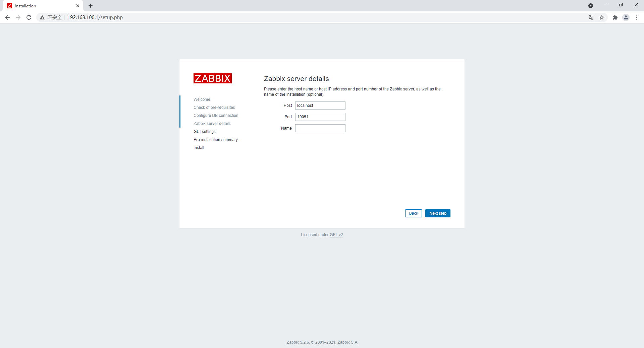Click the empty Name input field

point(320,128)
